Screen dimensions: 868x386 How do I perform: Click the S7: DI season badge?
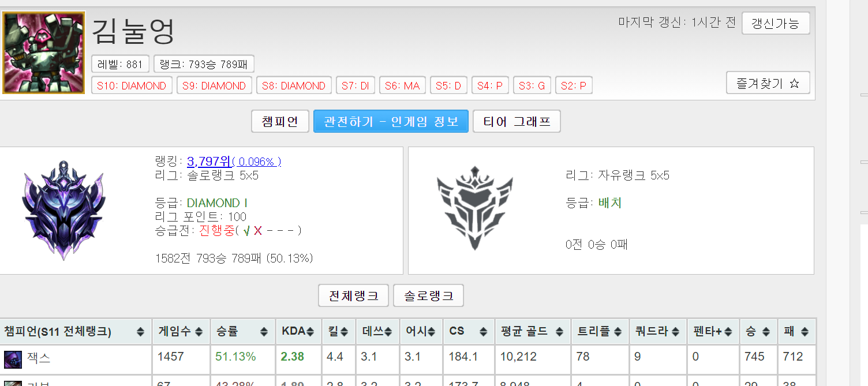(355, 85)
